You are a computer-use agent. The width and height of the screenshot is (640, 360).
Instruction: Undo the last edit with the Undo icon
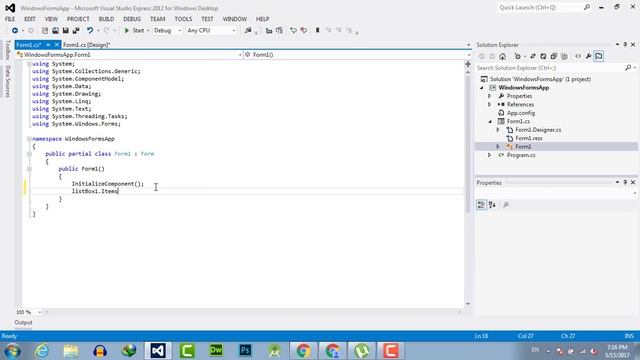[90, 31]
